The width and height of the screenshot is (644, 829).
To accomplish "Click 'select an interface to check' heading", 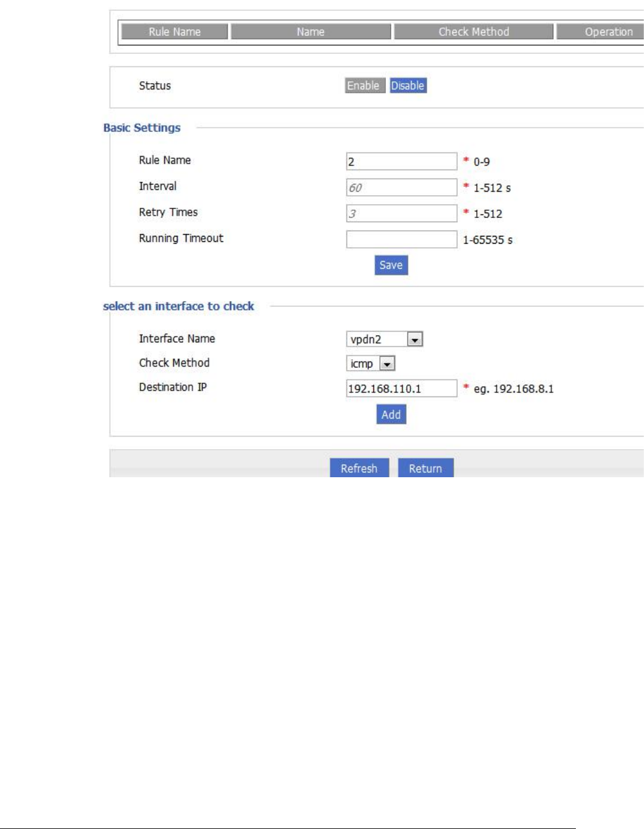I will click(179, 306).
